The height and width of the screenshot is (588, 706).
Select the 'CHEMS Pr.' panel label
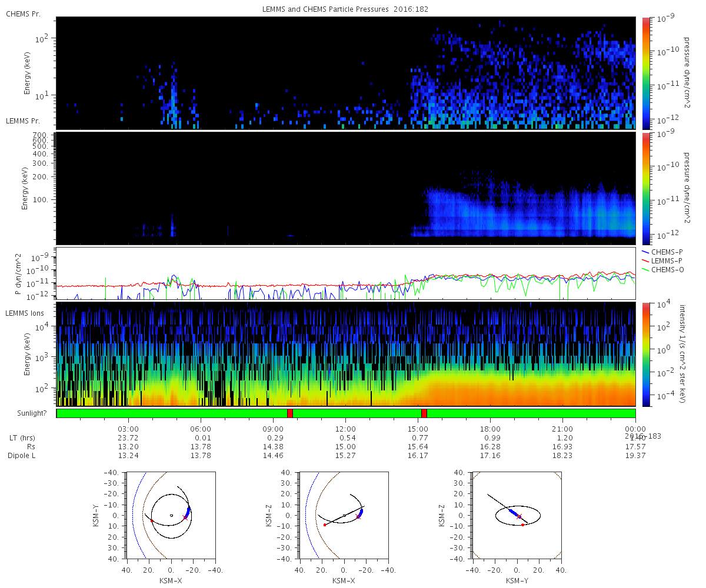pos(23,14)
